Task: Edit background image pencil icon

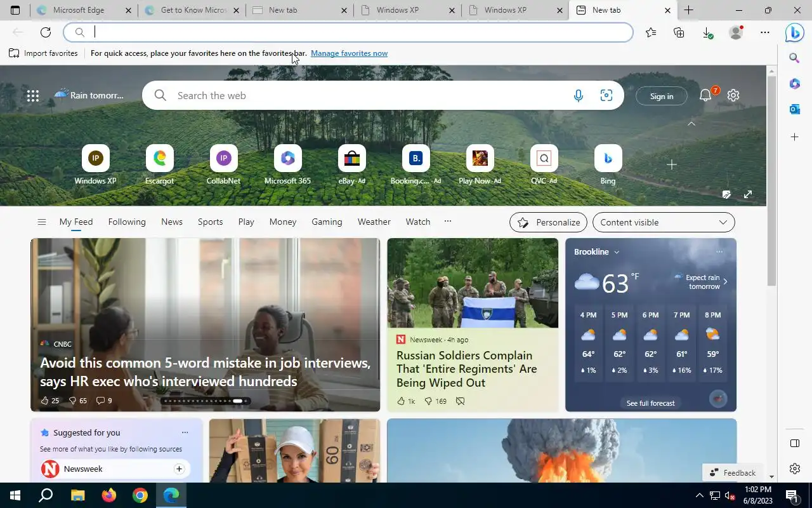Action: (x=726, y=194)
